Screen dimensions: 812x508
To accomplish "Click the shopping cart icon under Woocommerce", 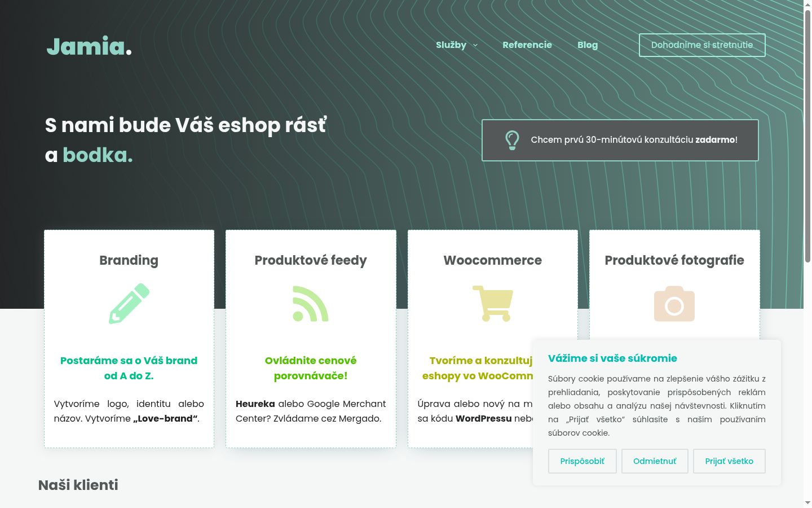I will [x=493, y=304].
